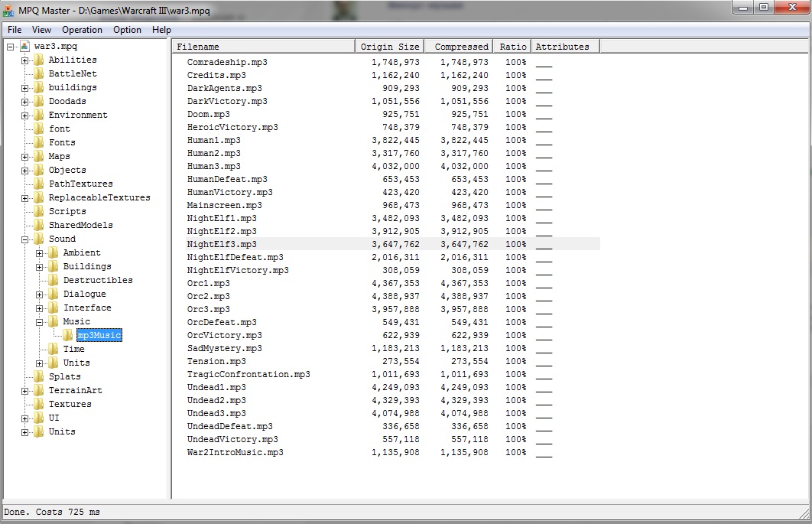The image size is (812, 524).
Task: Click the Scripts folder icon
Action: [x=39, y=211]
